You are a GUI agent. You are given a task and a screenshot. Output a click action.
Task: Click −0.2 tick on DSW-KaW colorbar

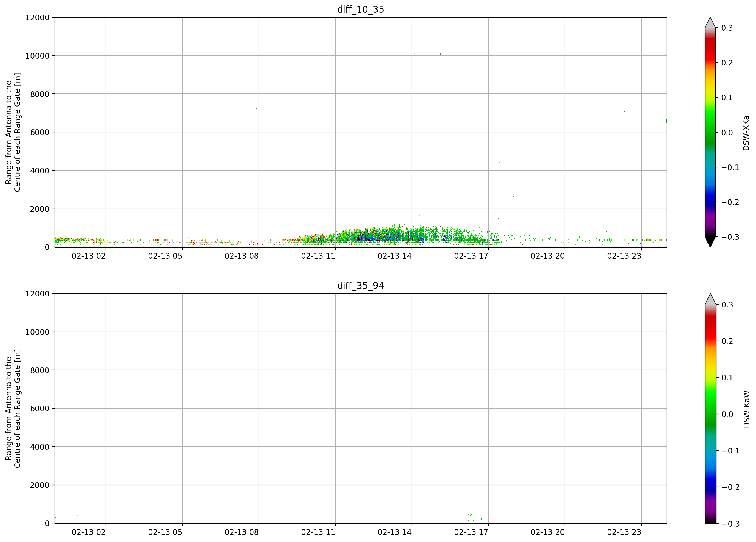[x=730, y=487]
